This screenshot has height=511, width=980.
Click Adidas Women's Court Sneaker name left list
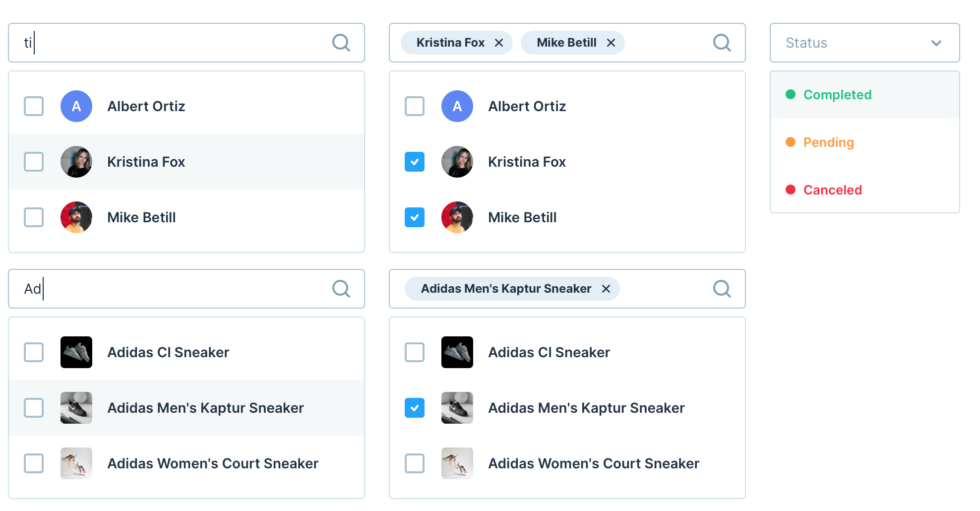click(213, 463)
